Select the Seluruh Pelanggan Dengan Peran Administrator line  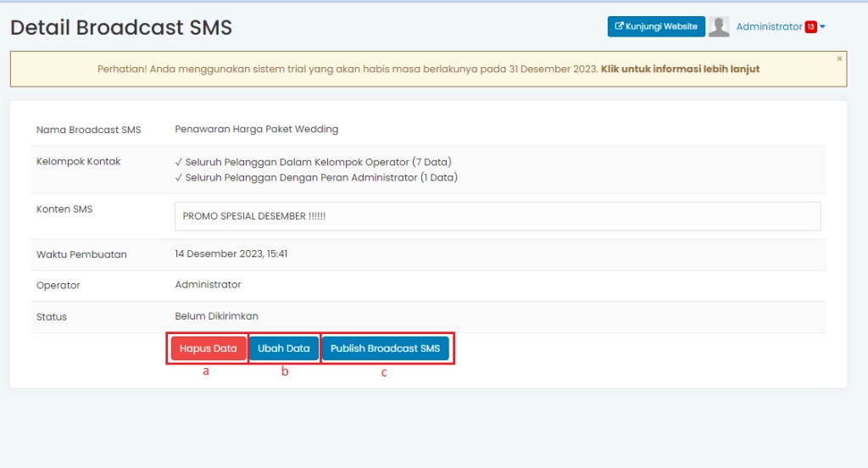click(x=316, y=178)
